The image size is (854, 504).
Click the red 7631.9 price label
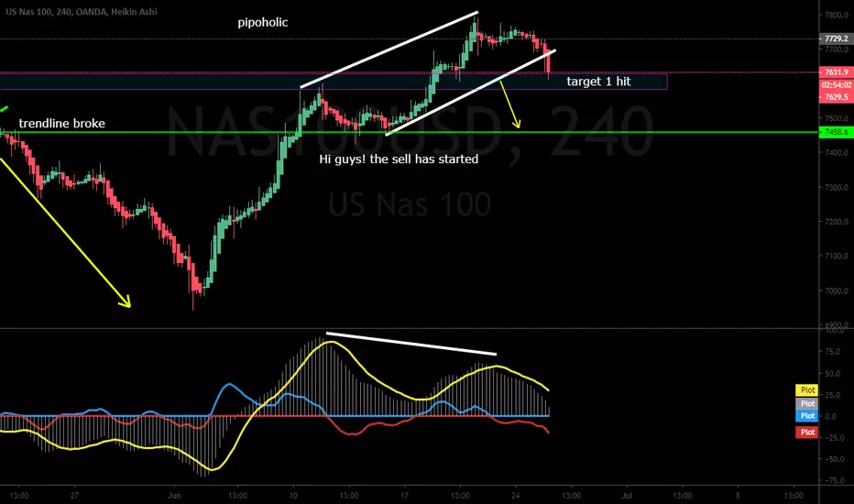pos(836,71)
